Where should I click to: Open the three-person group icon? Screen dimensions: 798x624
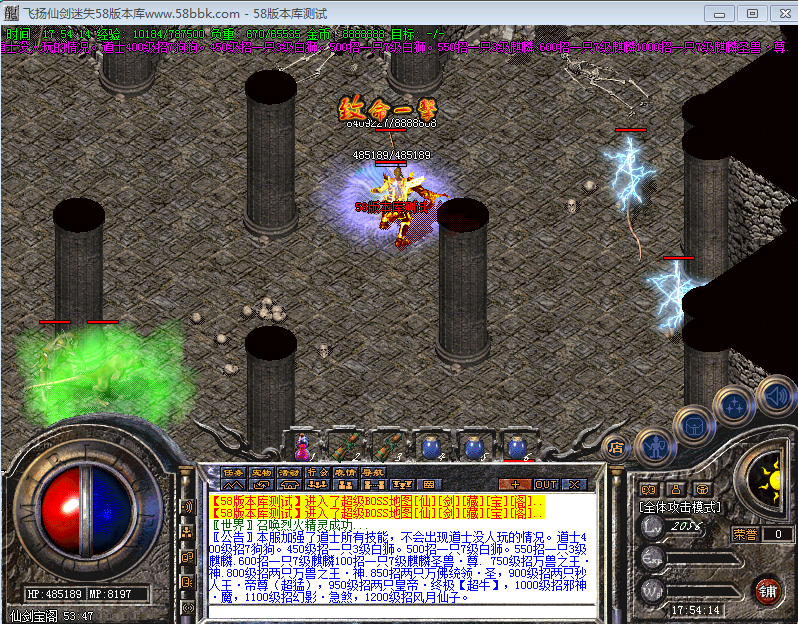point(318,485)
